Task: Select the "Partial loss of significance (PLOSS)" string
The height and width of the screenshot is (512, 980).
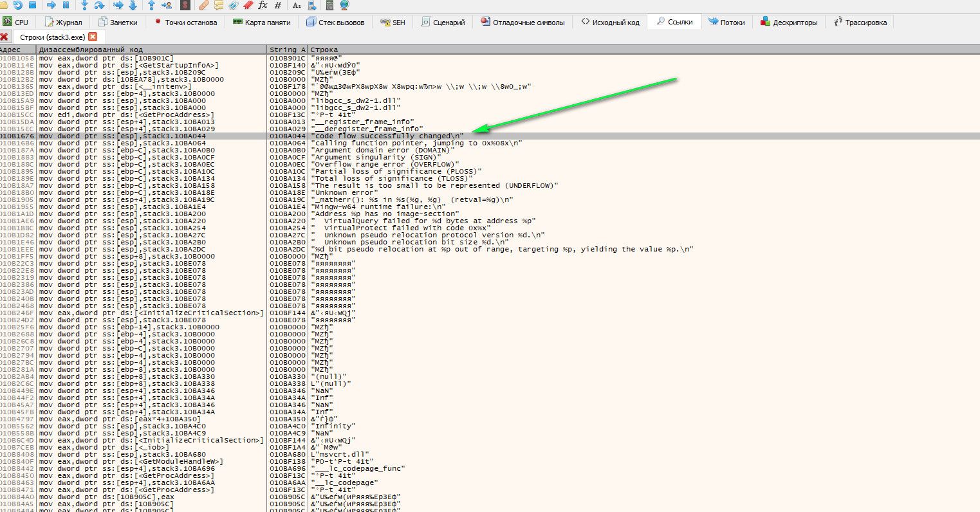Action: 396,172
